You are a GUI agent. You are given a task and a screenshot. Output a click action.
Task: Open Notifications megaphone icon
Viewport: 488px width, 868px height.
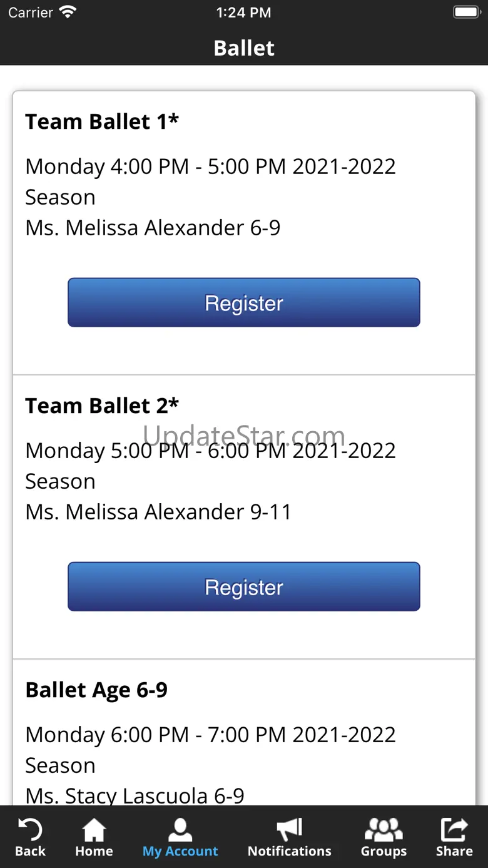(289, 830)
